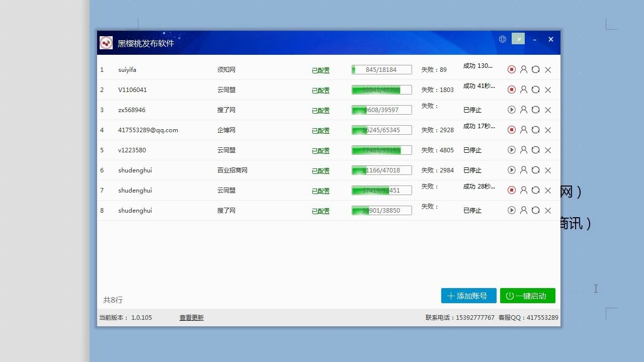Image resolution: width=644 pixels, height=362 pixels.
Task: Delete the 417553289@qq.com row
Action: (x=548, y=130)
